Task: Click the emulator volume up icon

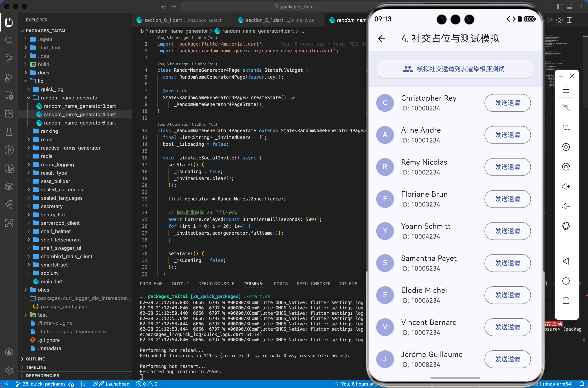Action: [x=566, y=186]
